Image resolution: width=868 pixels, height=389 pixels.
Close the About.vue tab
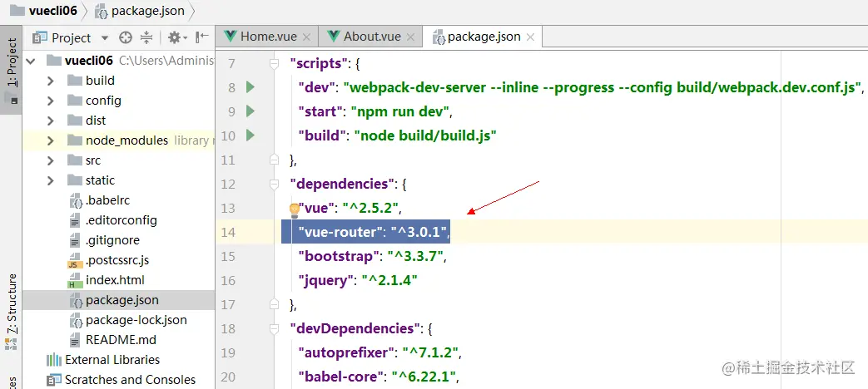click(410, 37)
